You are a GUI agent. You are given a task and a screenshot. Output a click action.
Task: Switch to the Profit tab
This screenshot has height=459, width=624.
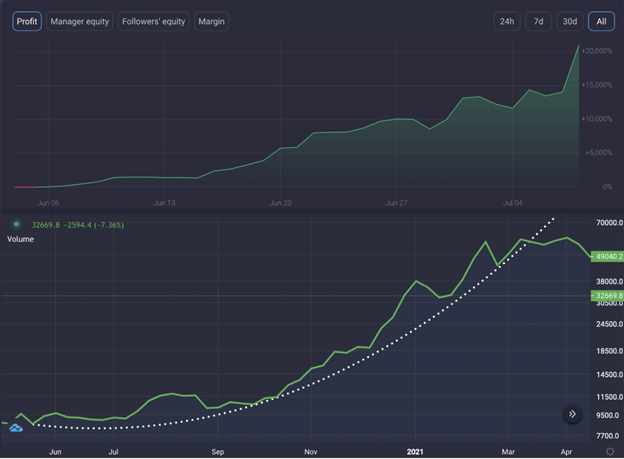coord(27,21)
